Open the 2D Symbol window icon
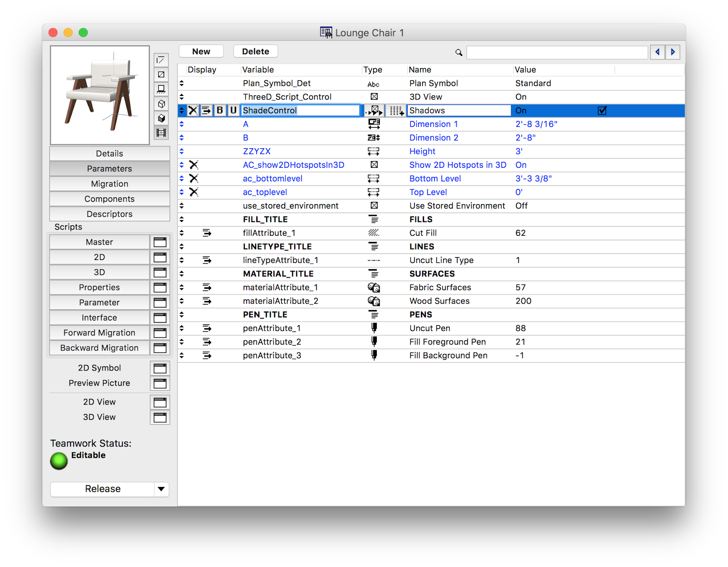Image resolution: width=728 pixels, height=567 pixels. [160, 368]
